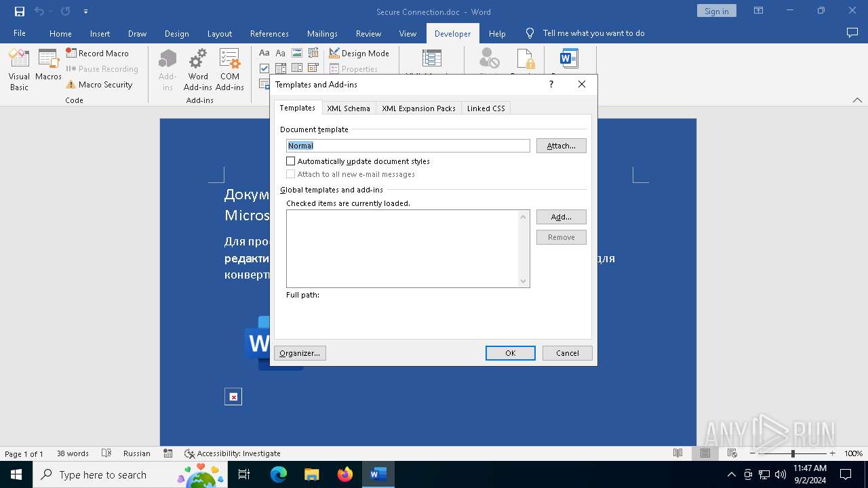Switch to XML Expansion Packs tab
The width and height of the screenshot is (868, 488).
418,108
